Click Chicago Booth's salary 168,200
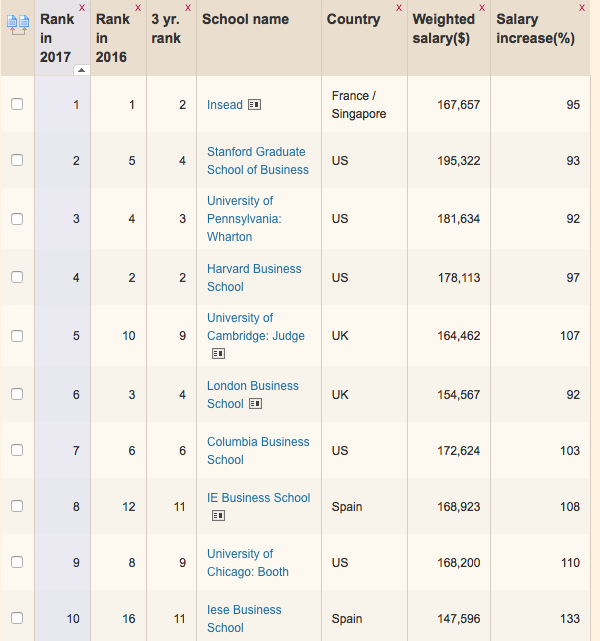This screenshot has width=600, height=641. click(x=459, y=563)
